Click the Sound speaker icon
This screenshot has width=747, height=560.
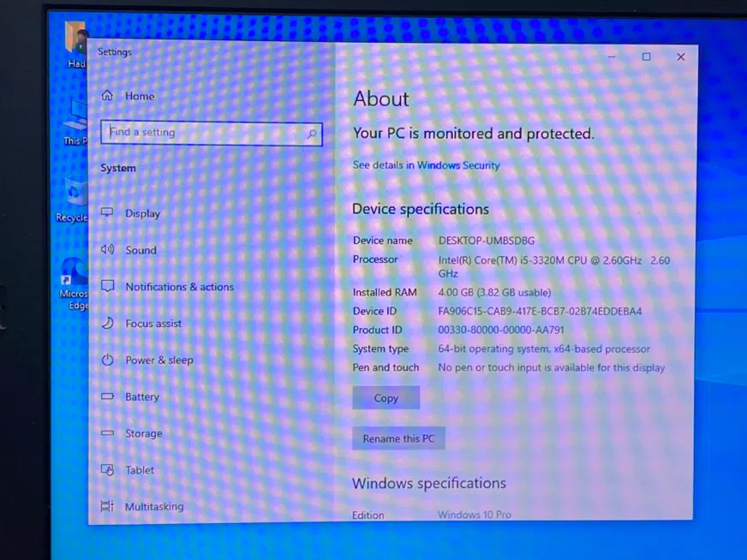coord(107,249)
